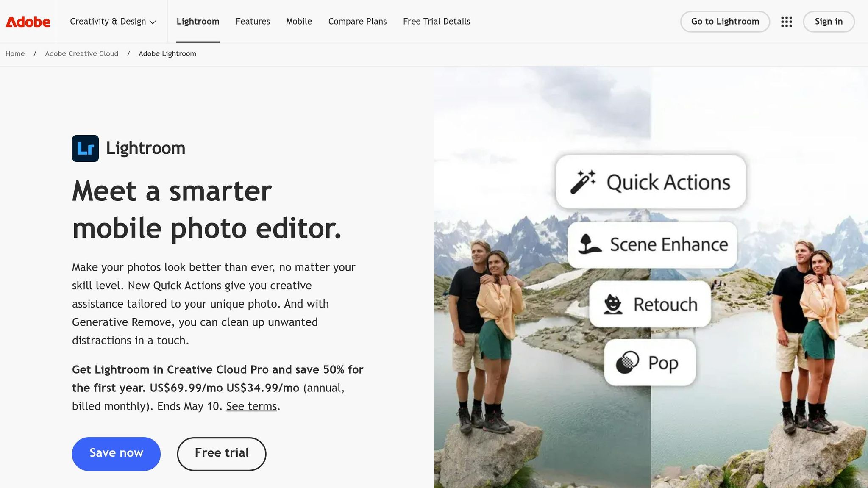
Task: Click the Go to Lightroom button
Action: [725, 22]
